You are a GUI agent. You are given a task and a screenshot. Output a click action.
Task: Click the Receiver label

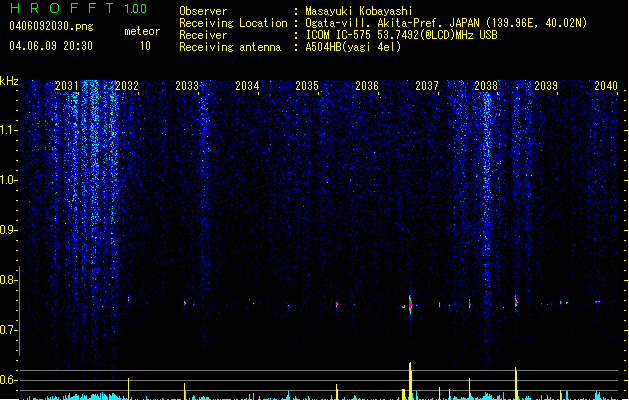click(203, 35)
